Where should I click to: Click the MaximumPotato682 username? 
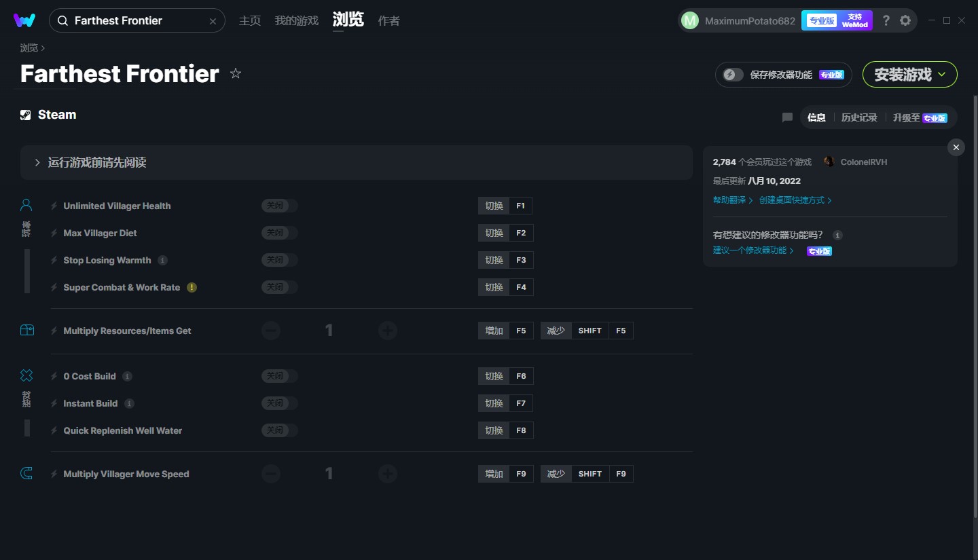point(750,21)
